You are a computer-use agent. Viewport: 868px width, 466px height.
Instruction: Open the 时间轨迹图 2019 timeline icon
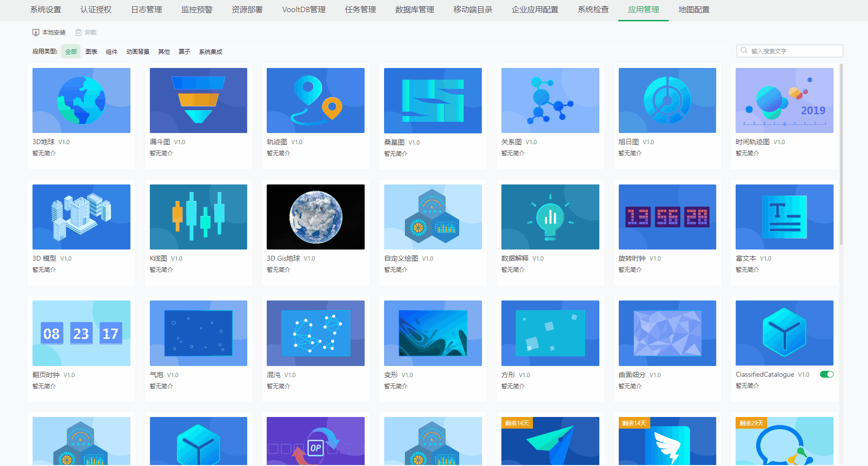[785, 100]
